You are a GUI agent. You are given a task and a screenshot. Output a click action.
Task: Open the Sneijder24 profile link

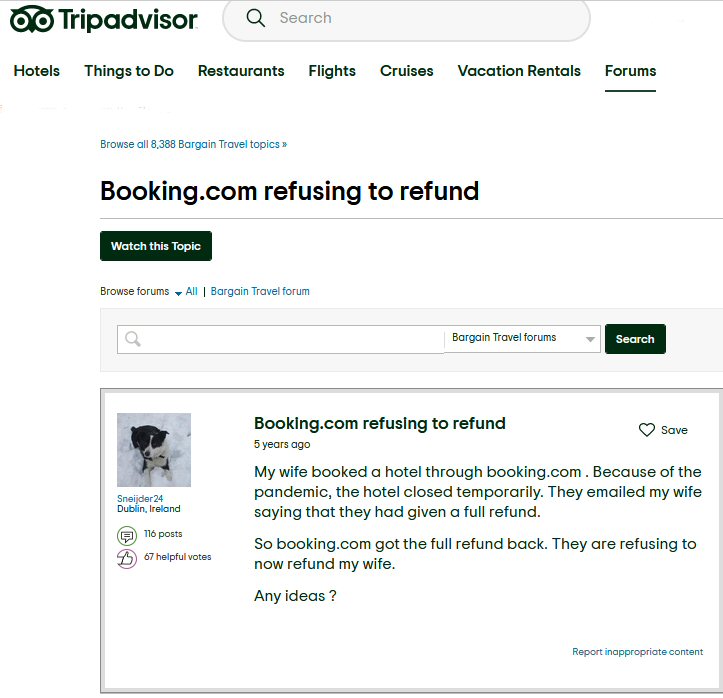[140, 498]
